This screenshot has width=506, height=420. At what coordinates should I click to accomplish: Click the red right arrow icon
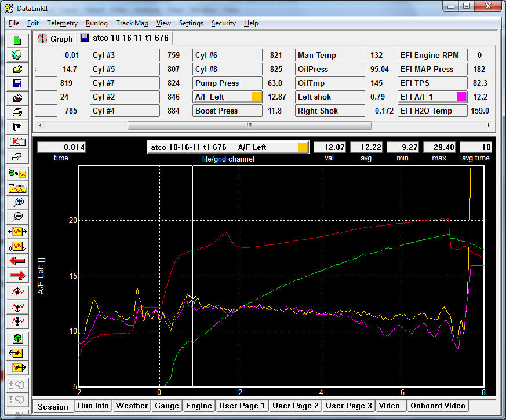17,275
